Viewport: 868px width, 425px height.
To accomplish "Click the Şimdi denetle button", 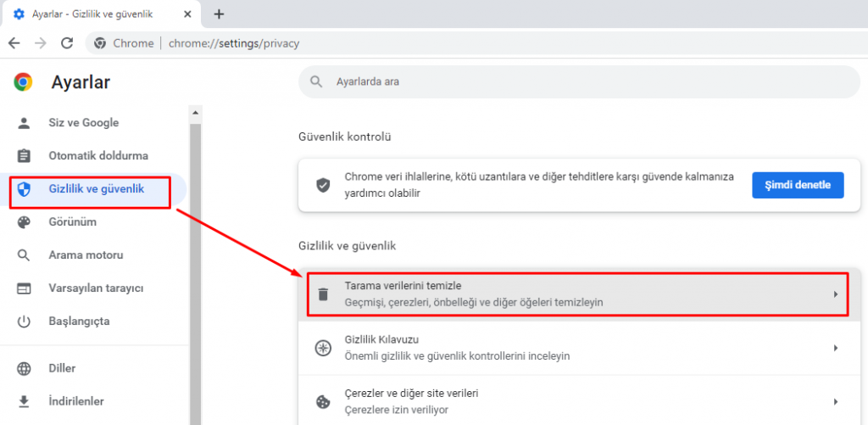I will pos(798,185).
